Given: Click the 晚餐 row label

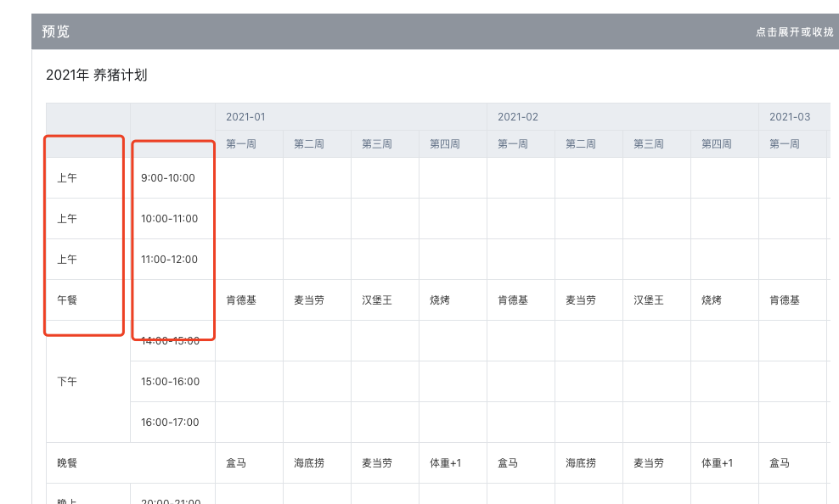Looking at the screenshot, I should click(x=67, y=462).
